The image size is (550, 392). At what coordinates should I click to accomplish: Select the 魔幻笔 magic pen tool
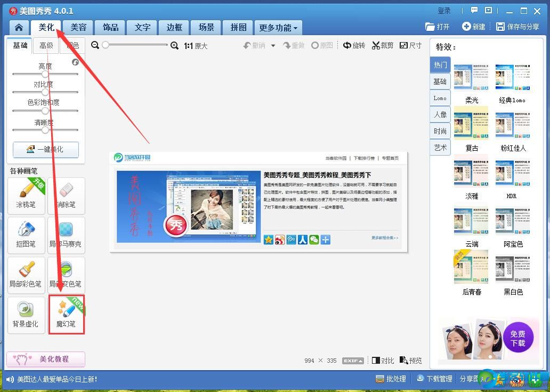click(67, 315)
